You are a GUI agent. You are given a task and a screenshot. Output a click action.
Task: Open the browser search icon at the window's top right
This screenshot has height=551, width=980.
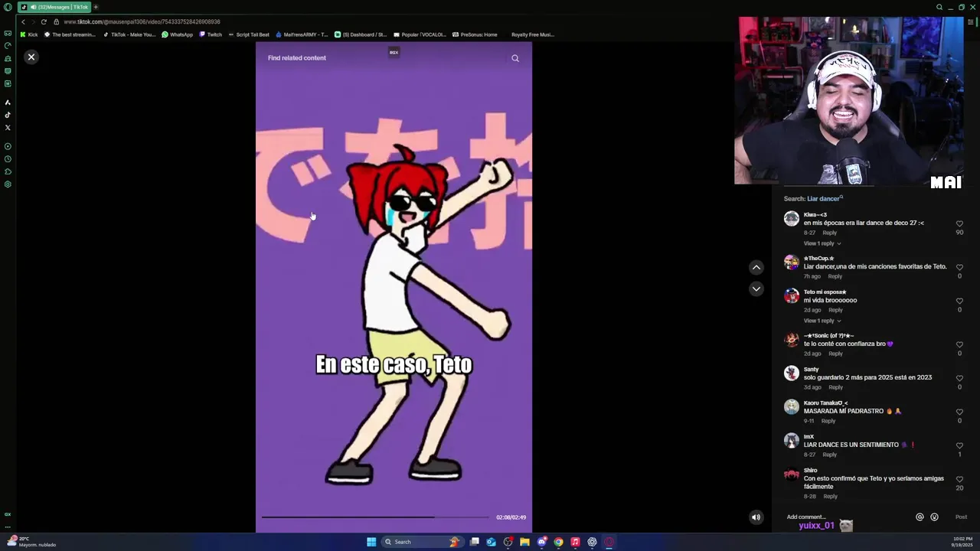(x=939, y=7)
